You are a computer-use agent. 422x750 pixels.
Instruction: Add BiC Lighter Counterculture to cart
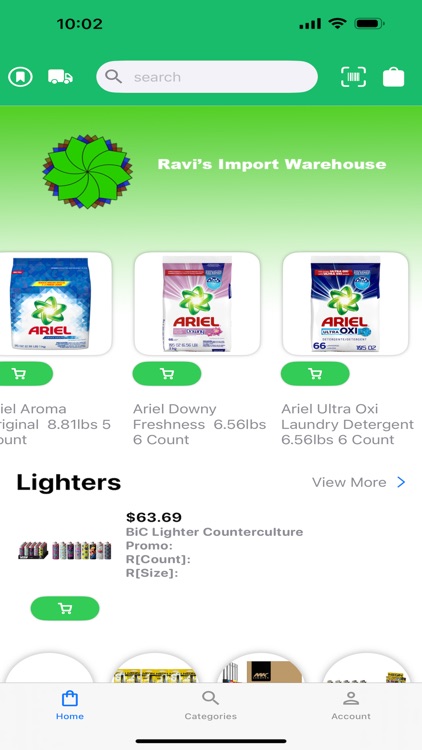(65, 608)
